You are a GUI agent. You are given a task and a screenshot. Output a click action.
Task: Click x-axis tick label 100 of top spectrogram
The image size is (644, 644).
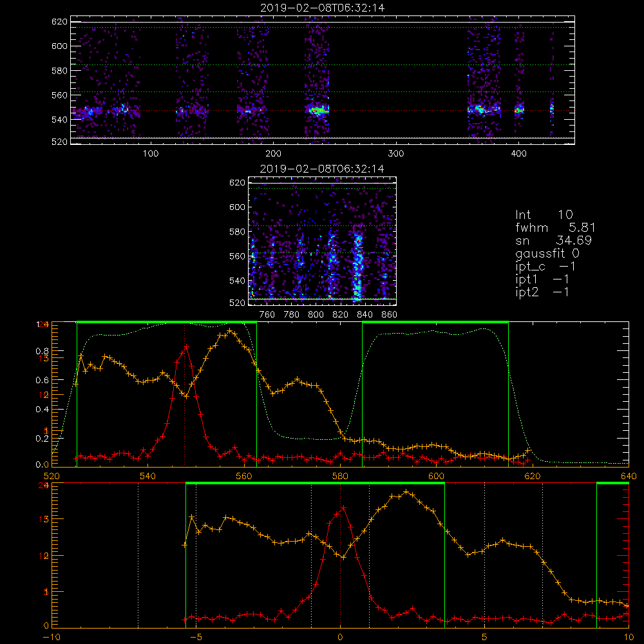151,154
